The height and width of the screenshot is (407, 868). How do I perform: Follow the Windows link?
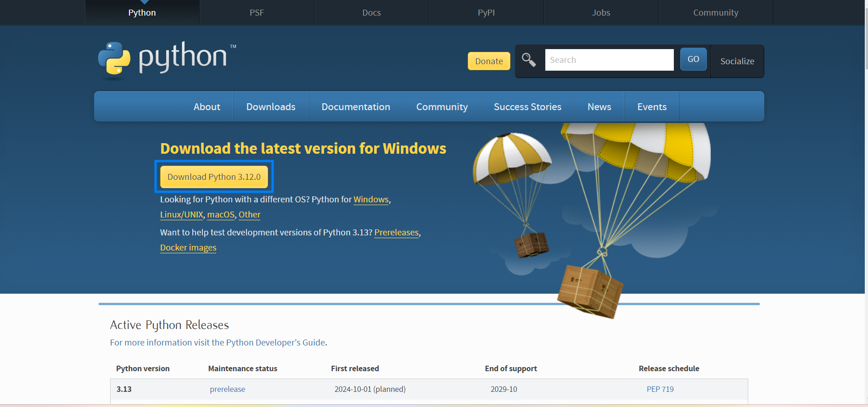click(x=371, y=200)
